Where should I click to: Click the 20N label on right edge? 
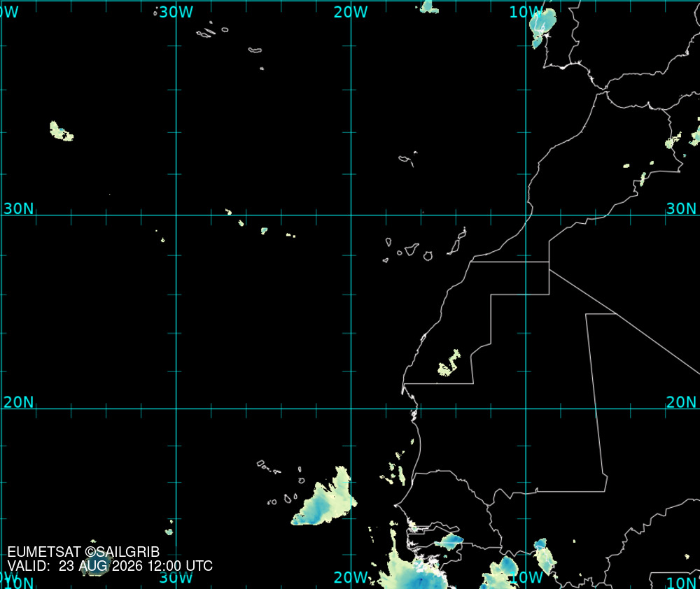click(681, 402)
